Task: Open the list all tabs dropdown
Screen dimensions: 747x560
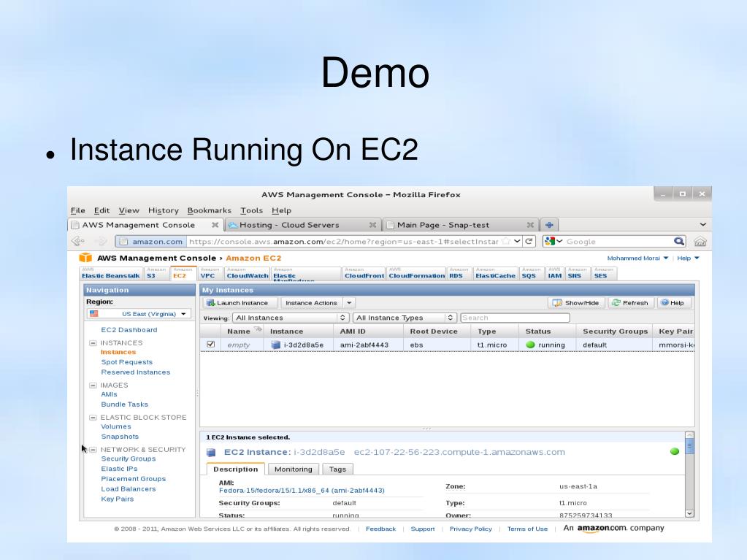Action: (x=702, y=224)
